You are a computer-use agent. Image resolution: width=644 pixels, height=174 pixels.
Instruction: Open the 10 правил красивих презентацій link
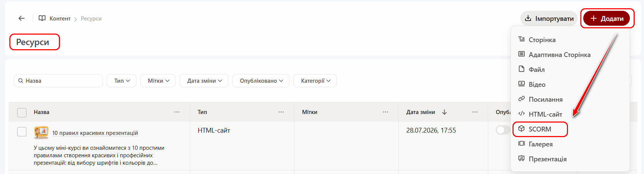95,133
